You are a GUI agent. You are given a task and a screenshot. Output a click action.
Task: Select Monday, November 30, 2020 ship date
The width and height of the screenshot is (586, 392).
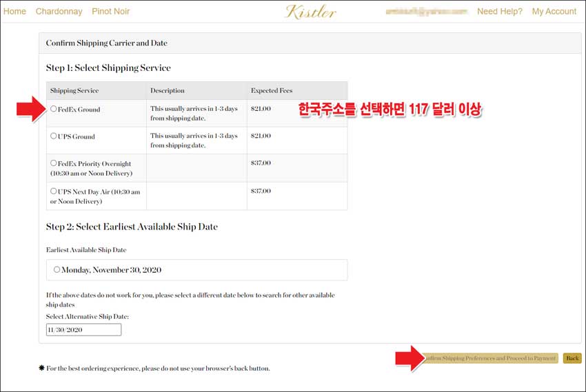(57, 269)
